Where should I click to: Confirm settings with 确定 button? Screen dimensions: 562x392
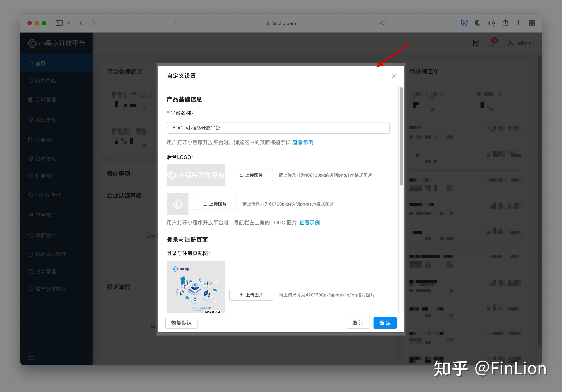point(385,323)
